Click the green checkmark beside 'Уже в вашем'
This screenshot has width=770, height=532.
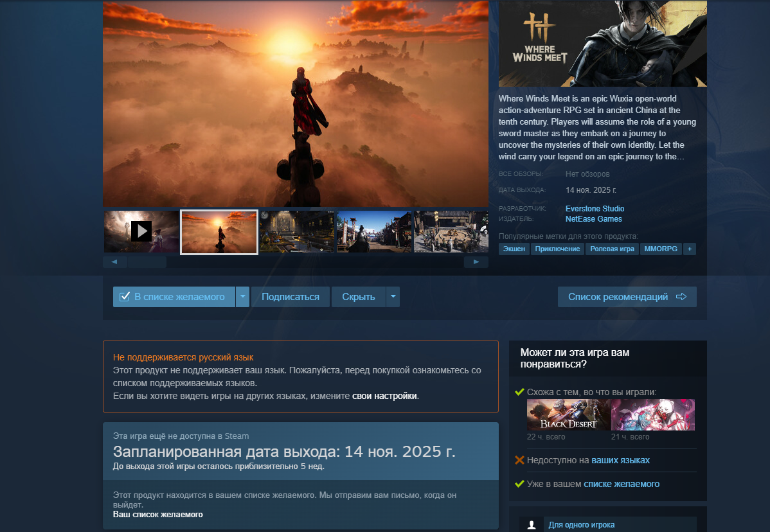[519, 484]
